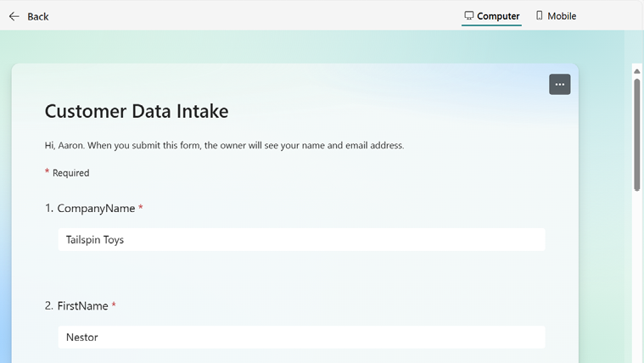Click the CompanyName field containing Tailspin Toys

301,240
